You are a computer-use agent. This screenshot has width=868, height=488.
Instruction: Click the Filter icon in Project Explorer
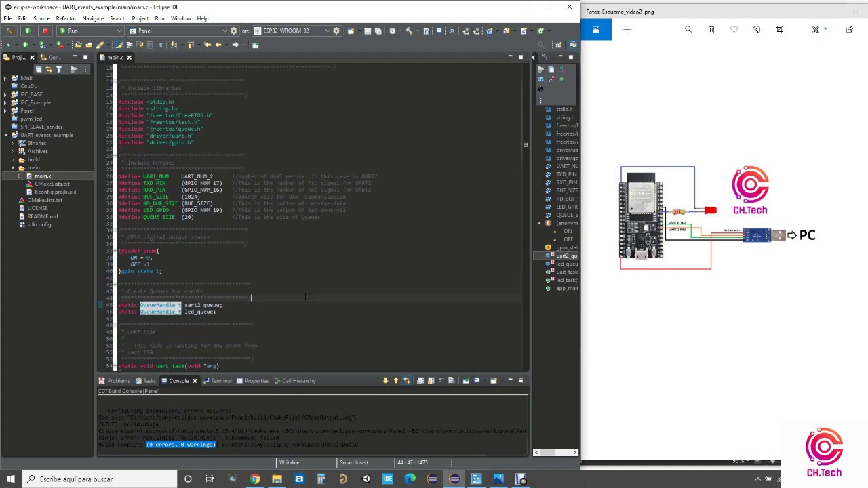pyautogui.click(x=59, y=69)
